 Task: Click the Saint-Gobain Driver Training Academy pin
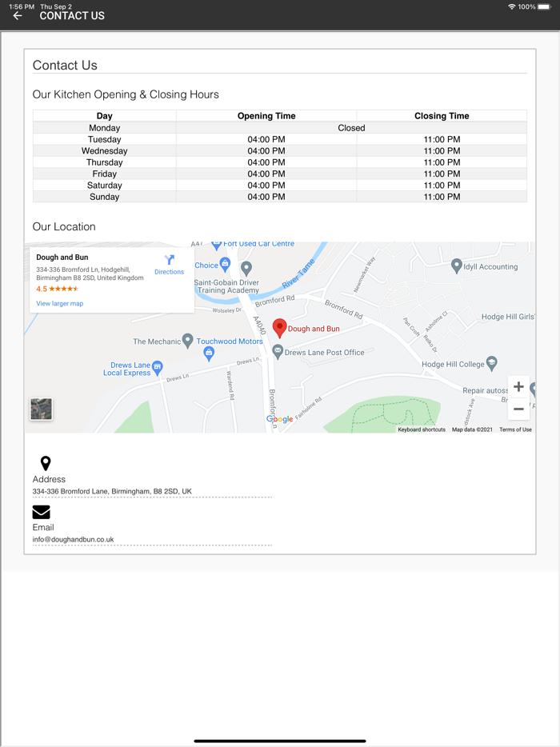coord(246,268)
